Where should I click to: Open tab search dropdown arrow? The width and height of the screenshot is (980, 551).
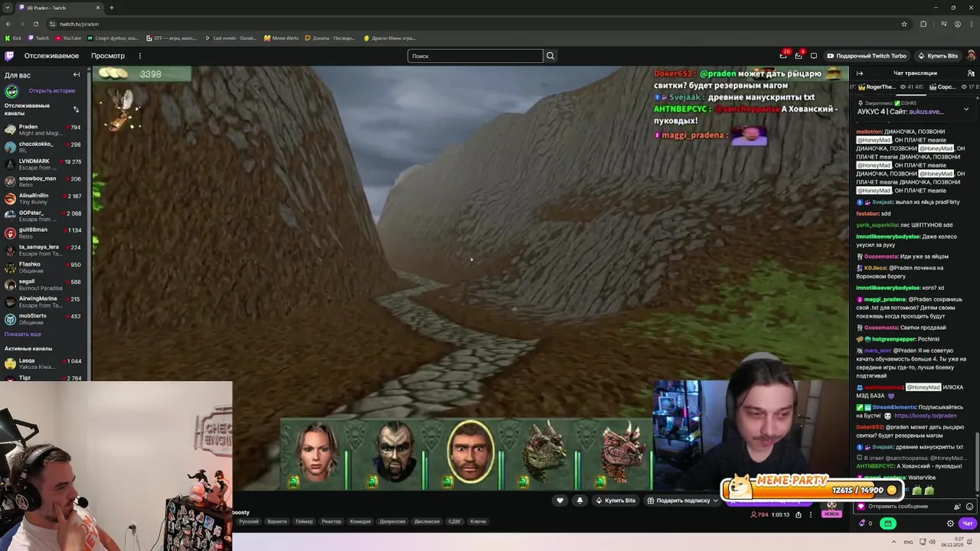(x=8, y=8)
